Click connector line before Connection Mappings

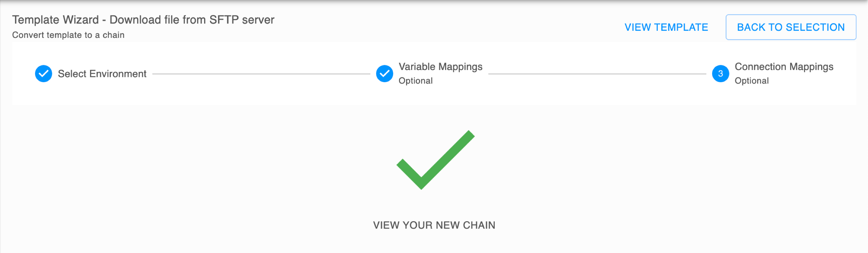coord(597,74)
